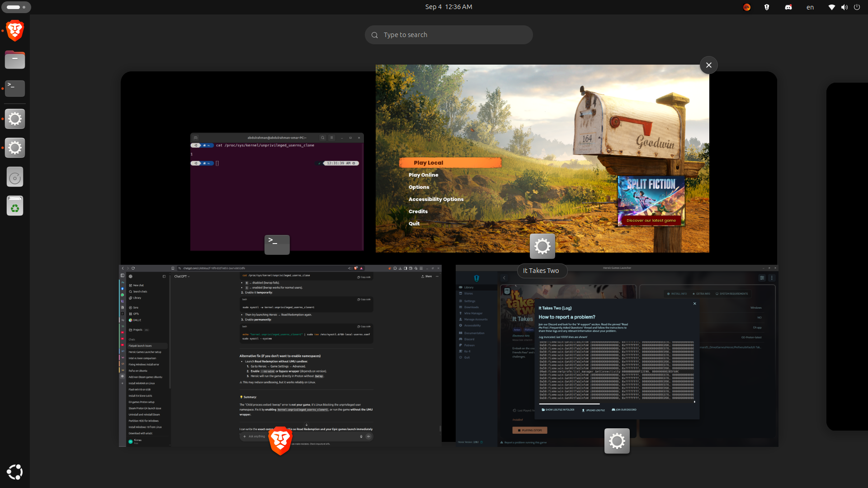Switch to the next workspace on right

coord(848,256)
